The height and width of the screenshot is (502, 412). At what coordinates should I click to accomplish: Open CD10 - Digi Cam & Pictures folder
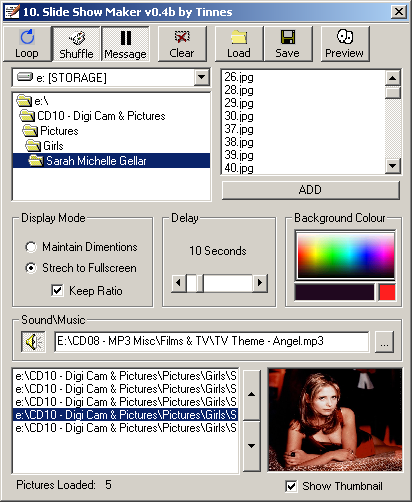(92, 116)
